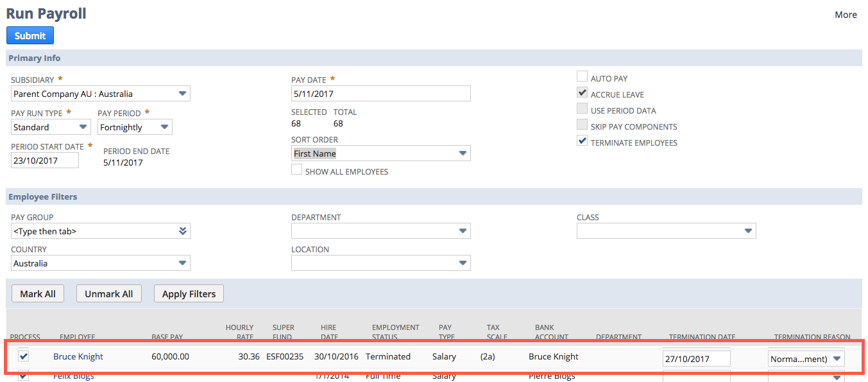Viewport: 868px width, 382px height.
Task: Open the Class filter dropdown
Action: [747, 230]
